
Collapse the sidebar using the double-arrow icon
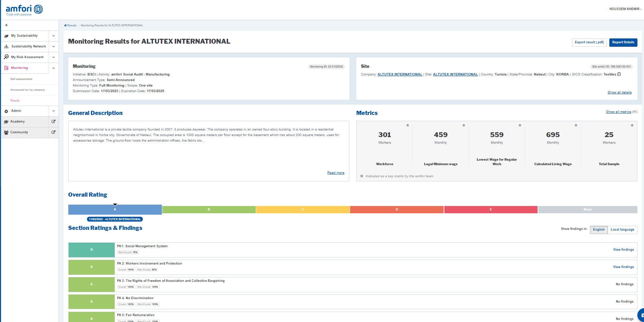pos(6,25)
